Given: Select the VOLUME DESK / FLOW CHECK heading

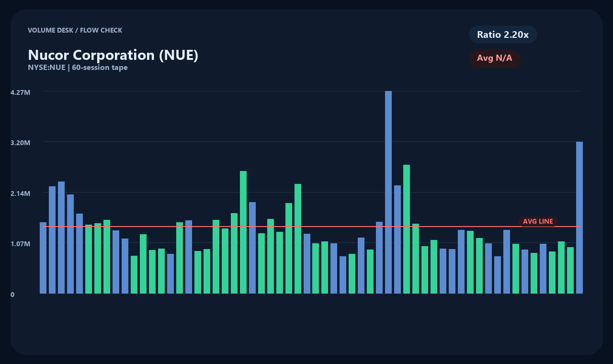Looking at the screenshot, I should (75, 30).
